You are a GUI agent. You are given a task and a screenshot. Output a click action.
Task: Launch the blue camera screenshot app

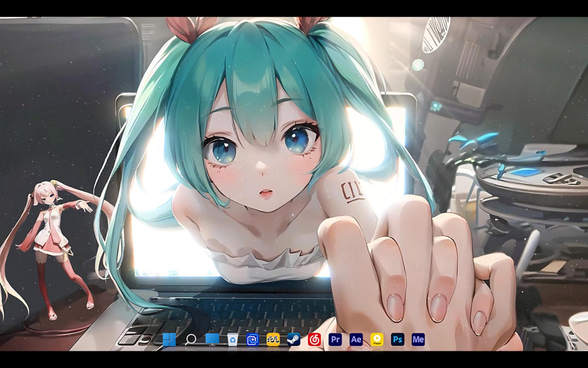click(252, 339)
